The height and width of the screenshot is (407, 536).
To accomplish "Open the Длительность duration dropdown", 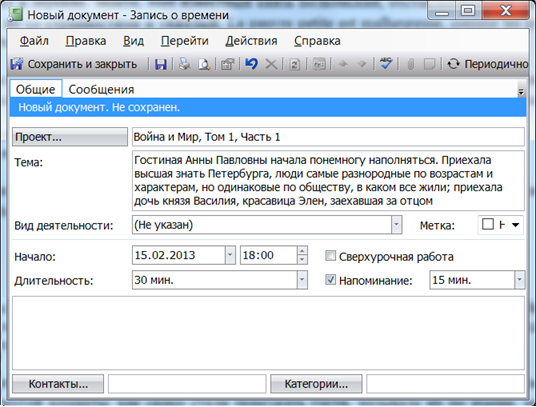I will click(302, 280).
